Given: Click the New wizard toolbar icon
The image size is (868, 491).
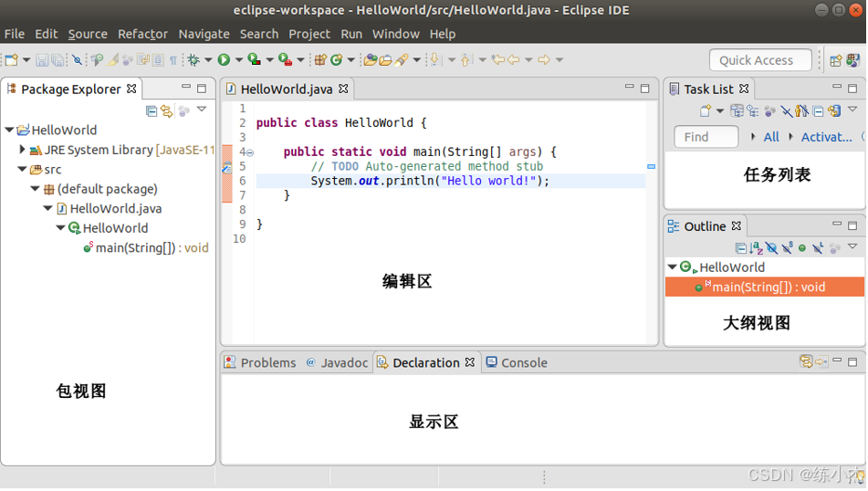Looking at the screenshot, I should (x=12, y=60).
